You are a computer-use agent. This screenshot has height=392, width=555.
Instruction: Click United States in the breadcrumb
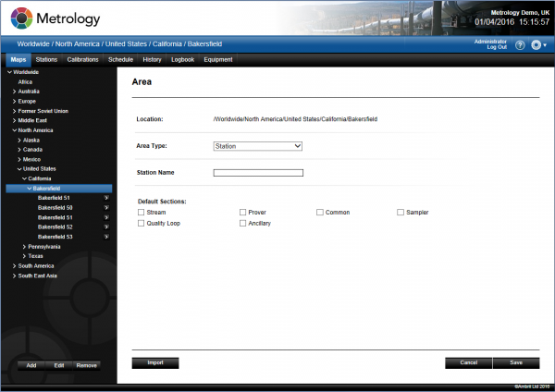[x=126, y=44]
